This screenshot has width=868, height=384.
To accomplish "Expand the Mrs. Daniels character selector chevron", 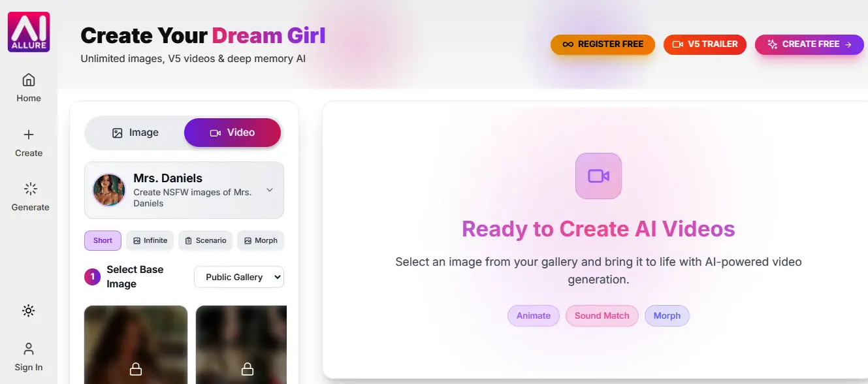I will [x=270, y=190].
